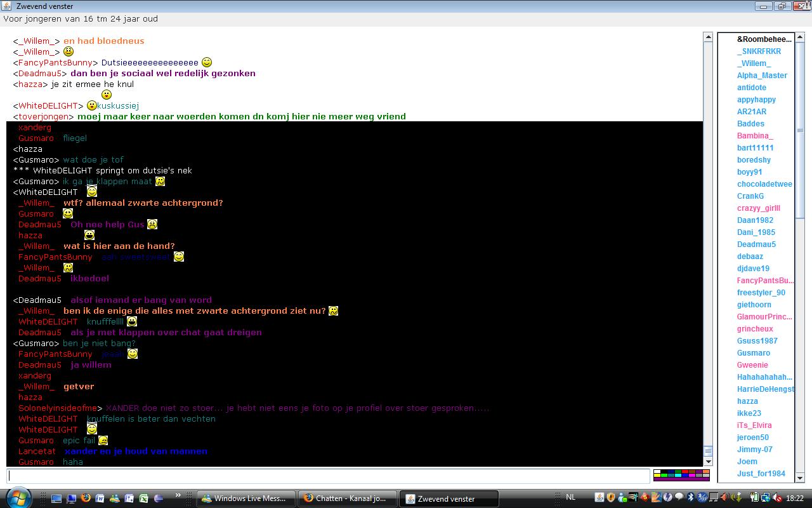
Task: Click in the chat message input field
Action: [328, 475]
